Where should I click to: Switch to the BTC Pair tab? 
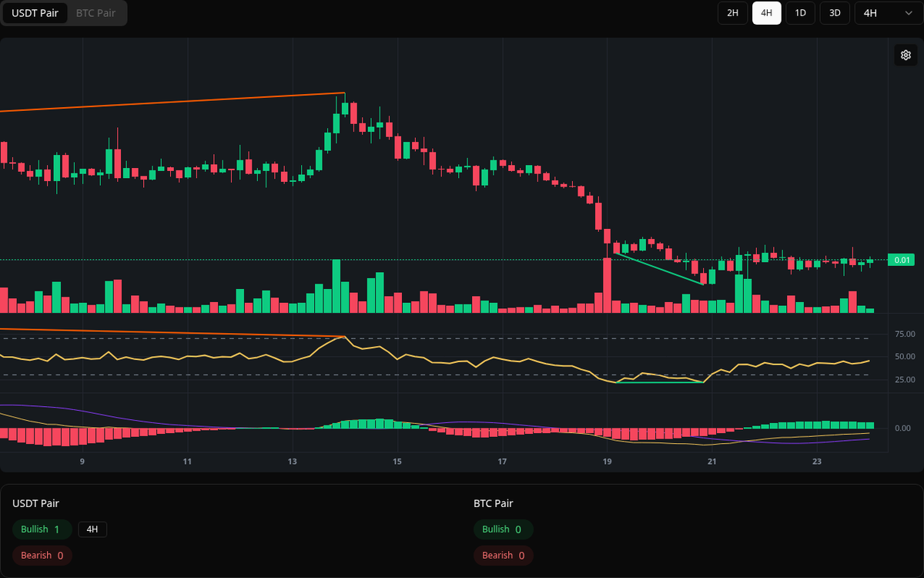click(95, 12)
